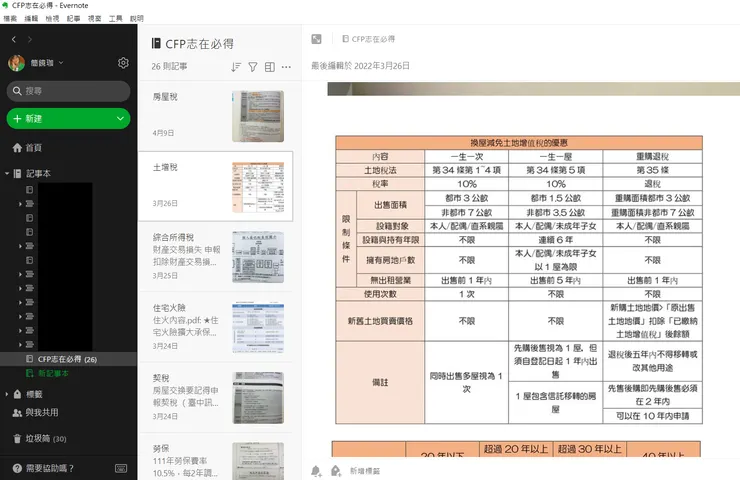The width and height of the screenshot is (740, 480).
Task: Click the 新舊土地買賣價格 row label
Action: tap(380, 321)
